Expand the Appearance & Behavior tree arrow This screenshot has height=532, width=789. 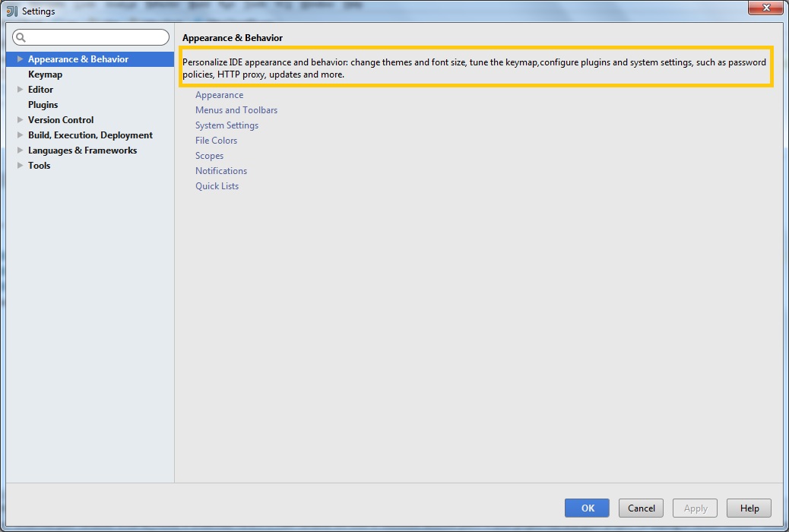coord(20,59)
